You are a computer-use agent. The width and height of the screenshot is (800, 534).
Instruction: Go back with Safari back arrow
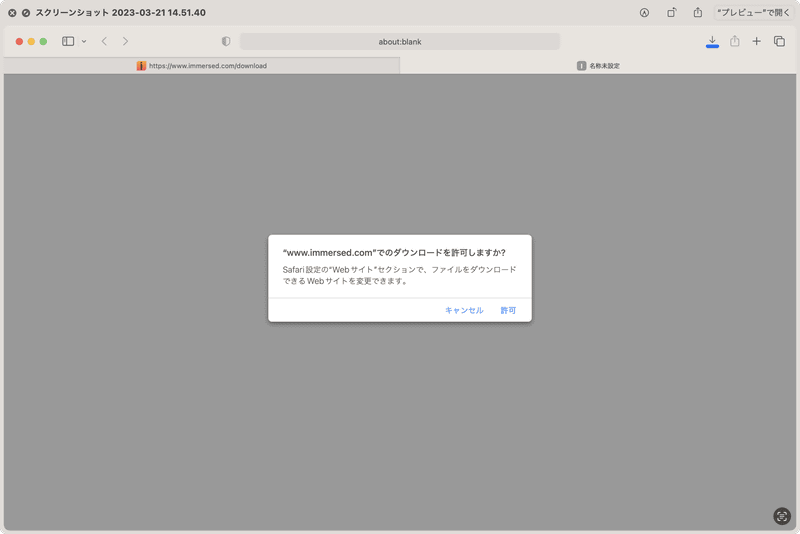point(104,41)
